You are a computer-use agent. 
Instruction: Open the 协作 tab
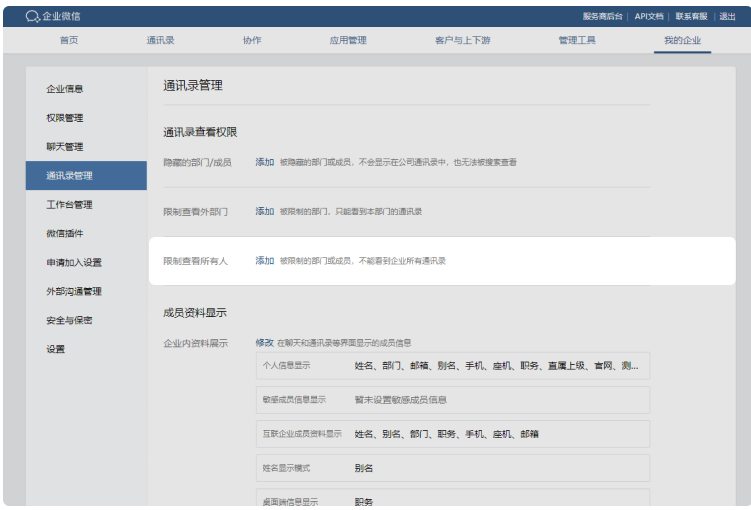252,40
